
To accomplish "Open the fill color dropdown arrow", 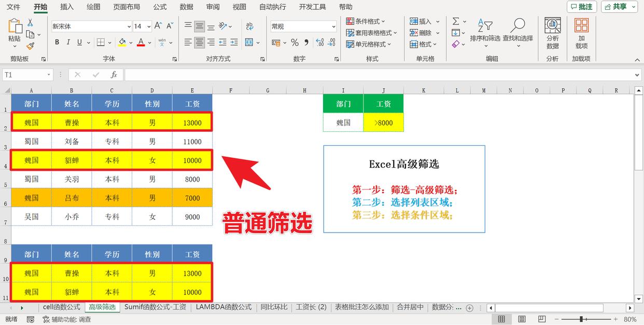I will pos(130,43).
